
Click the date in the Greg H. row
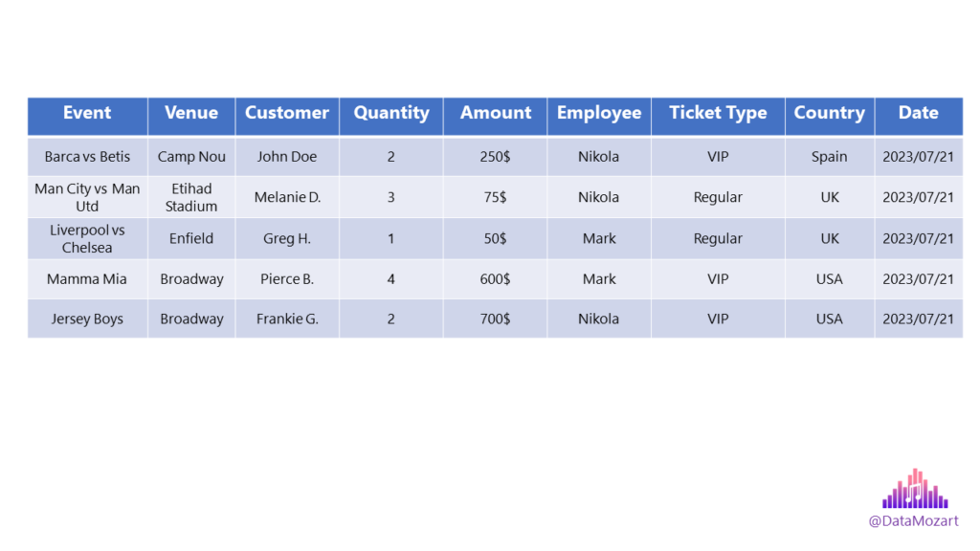[919, 238]
